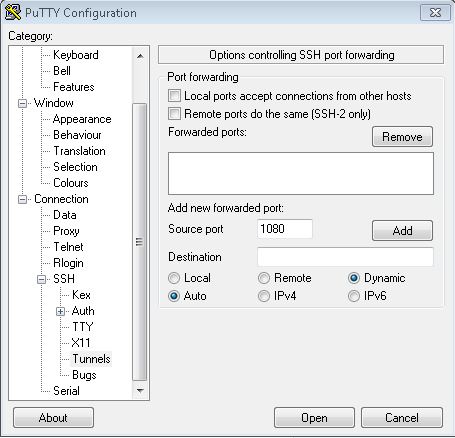The width and height of the screenshot is (455, 438).
Task: Select the Remote forwarding radio button
Action: (x=264, y=278)
